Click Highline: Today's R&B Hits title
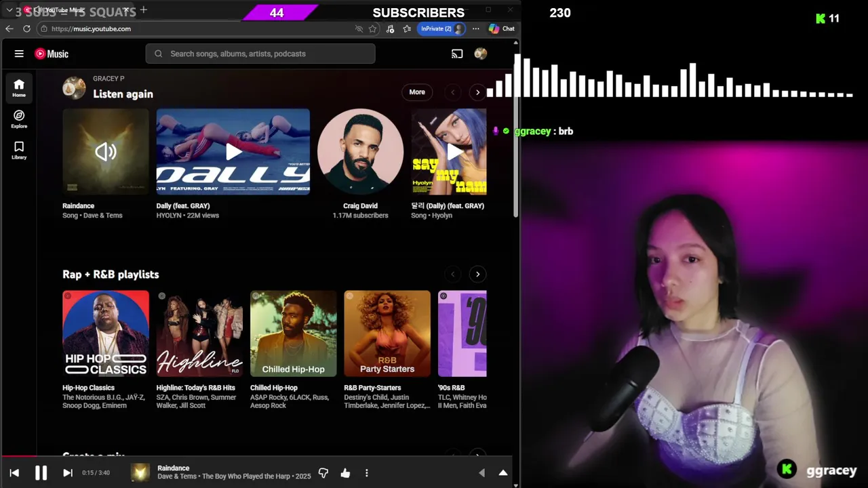The height and width of the screenshot is (488, 868). pyautogui.click(x=196, y=388)
